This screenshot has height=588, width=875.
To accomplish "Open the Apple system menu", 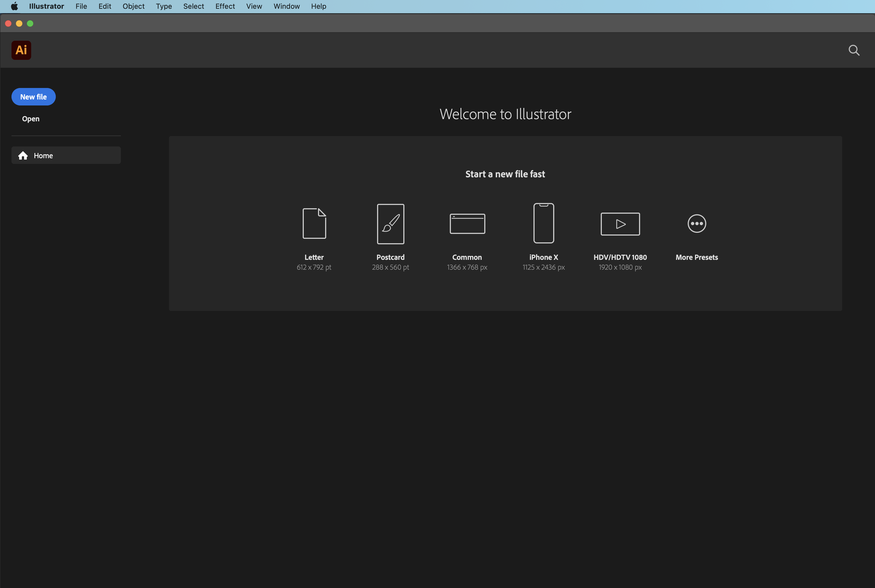I will pyautogui.click(x=14, y=6).
